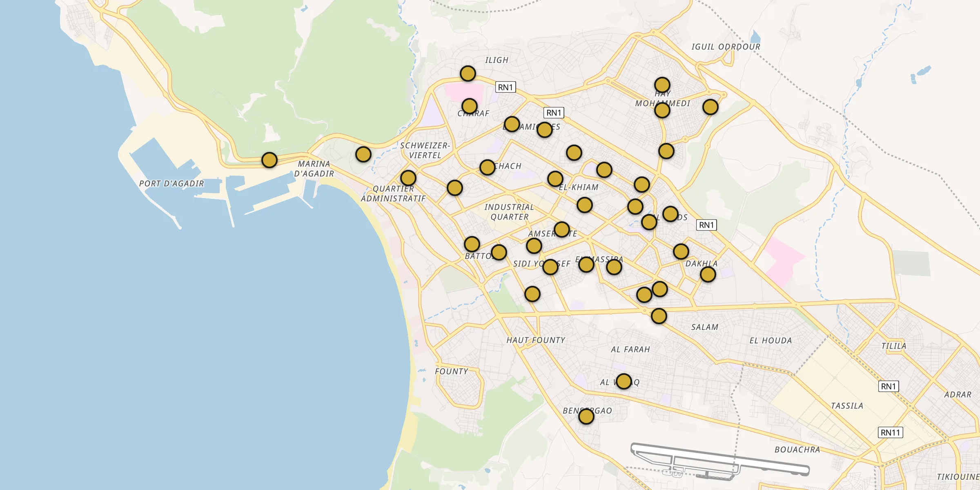Screen dimensions: 980x490
Task: Select the RN11 road shield
Action: tap(891, 432)
